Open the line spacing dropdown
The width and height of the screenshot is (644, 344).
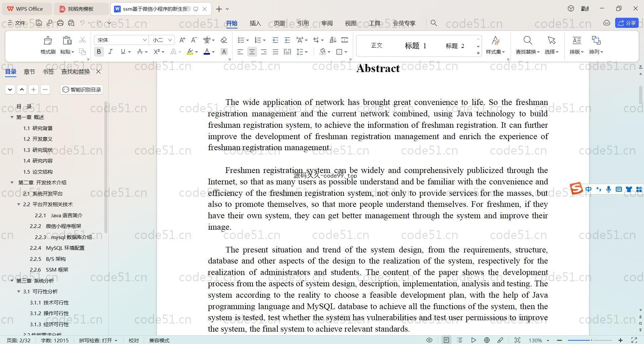pos(307,52)
